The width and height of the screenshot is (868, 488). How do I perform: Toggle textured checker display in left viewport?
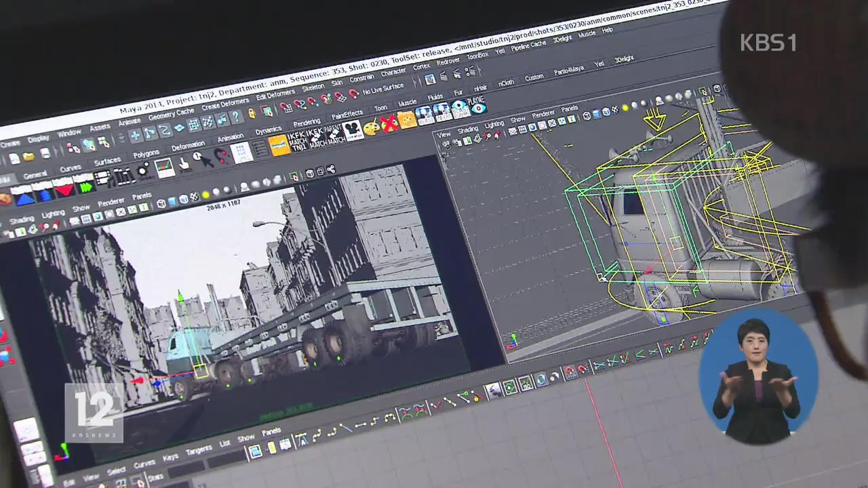194,197
